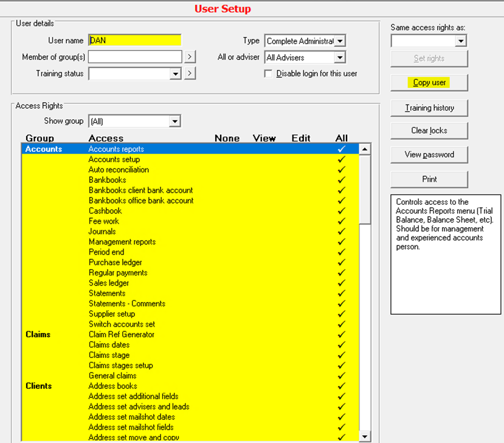Open the All or adviser dropdown
Image resolution: width=504 pixels, height=443 pixels.
pos(340,58)
